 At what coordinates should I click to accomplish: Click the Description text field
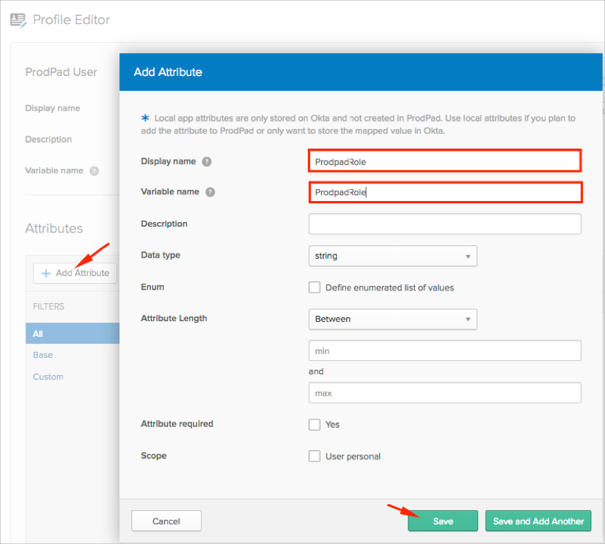coord(444,224)
